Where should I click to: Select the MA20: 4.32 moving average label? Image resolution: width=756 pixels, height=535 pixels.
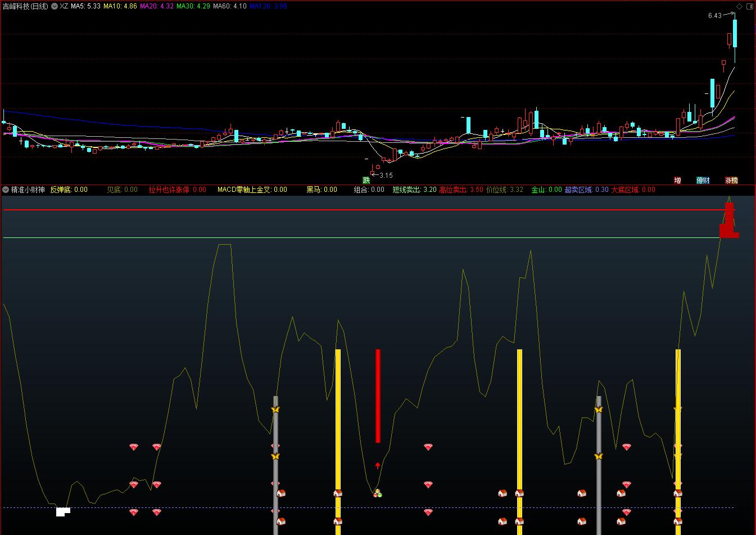coord(156,6)
